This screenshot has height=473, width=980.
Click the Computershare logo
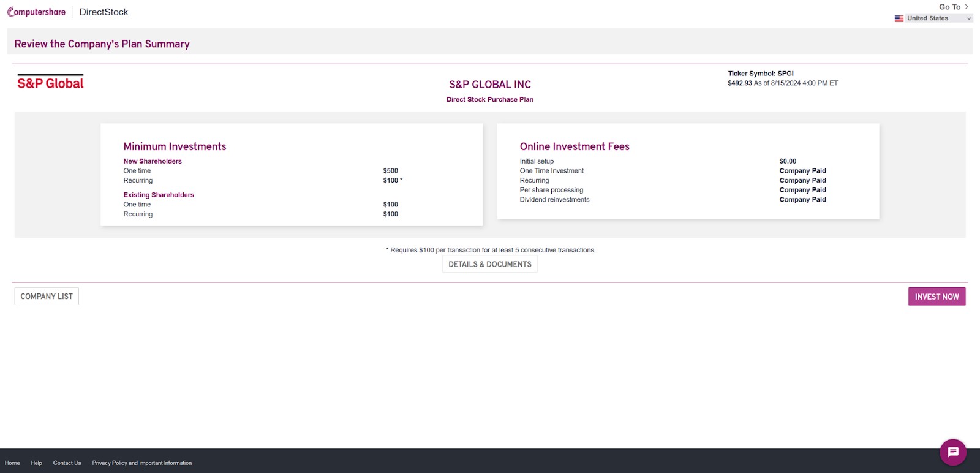tap(36, 12)
